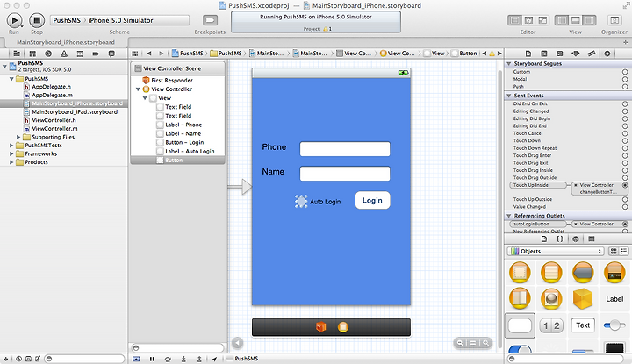Open the Log navigator

click(111, 54)
